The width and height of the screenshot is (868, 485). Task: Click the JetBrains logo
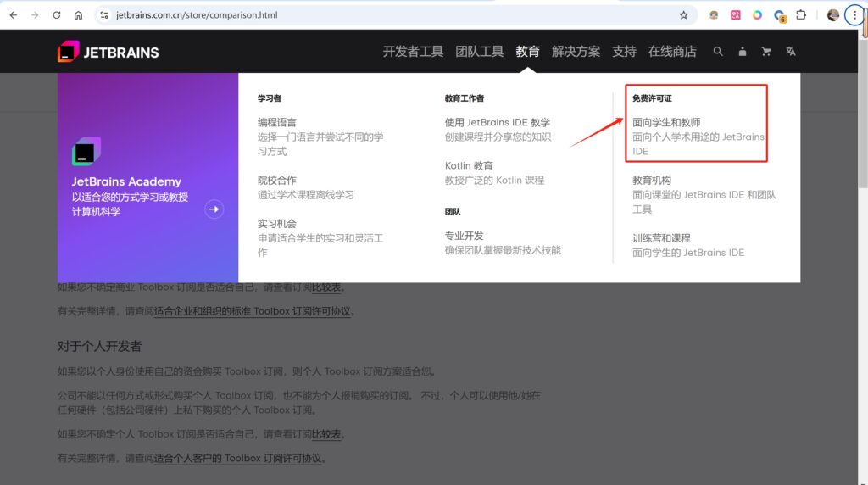[108, 52]
